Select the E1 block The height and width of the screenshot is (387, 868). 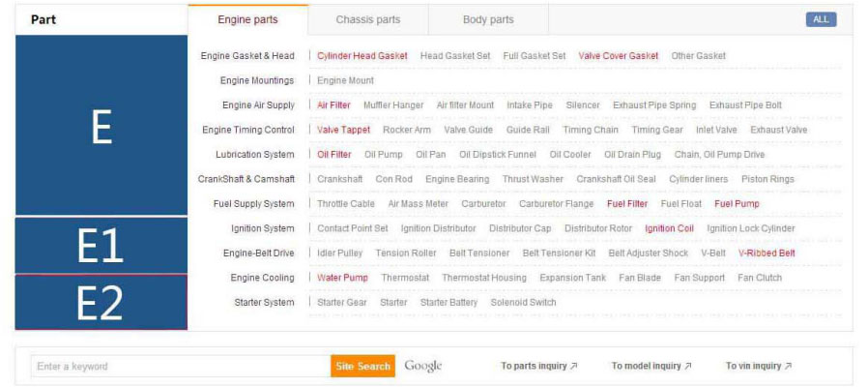click(x=101, y=246)
